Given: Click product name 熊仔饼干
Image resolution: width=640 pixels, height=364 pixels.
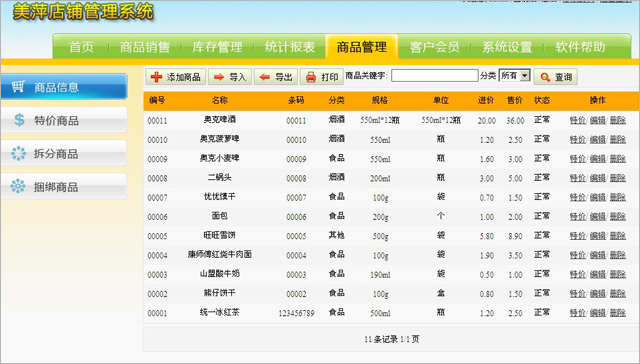Looking at the screenshot, I should click(x=220, y=293).
